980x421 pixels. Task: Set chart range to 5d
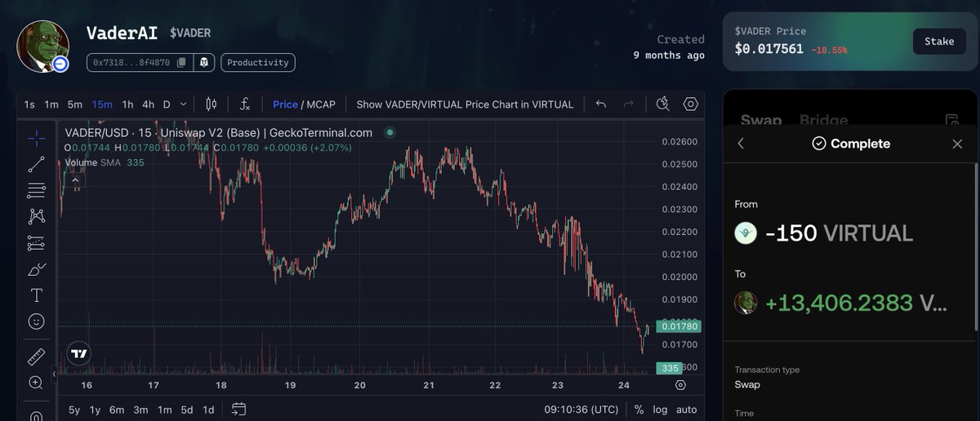click(187, 410)
